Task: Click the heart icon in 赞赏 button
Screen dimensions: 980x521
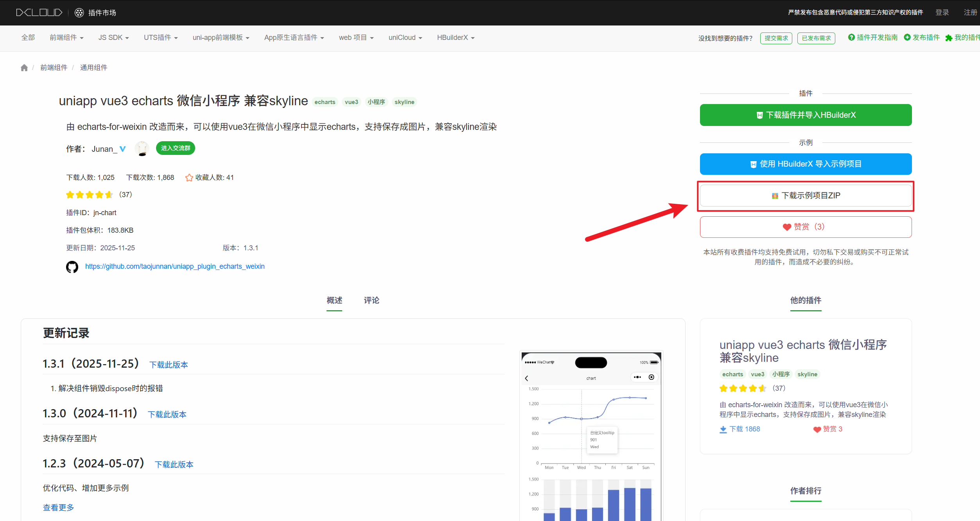Action: point(786,227)
